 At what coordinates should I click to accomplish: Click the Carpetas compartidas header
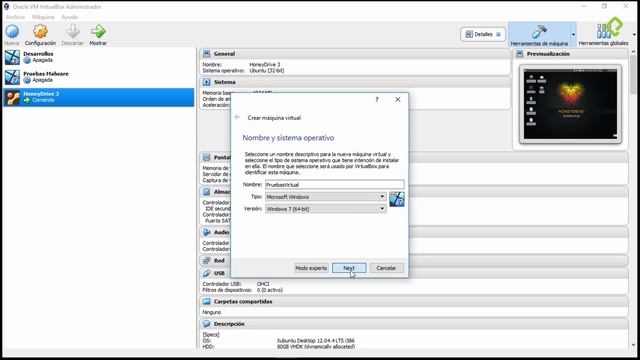(x=414, y=302)
